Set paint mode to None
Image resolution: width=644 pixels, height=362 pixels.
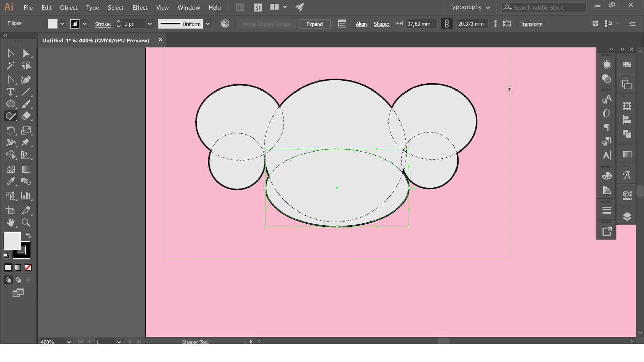(28, 267)
